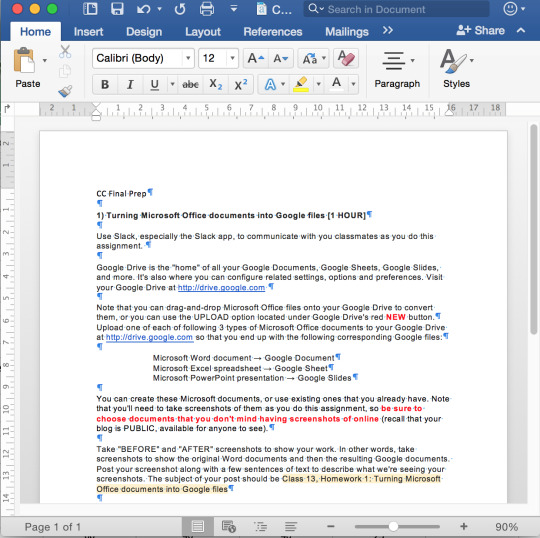The image size is (540, 538).
Task: Expand the Paste options arrow
Action: (45, 61)
